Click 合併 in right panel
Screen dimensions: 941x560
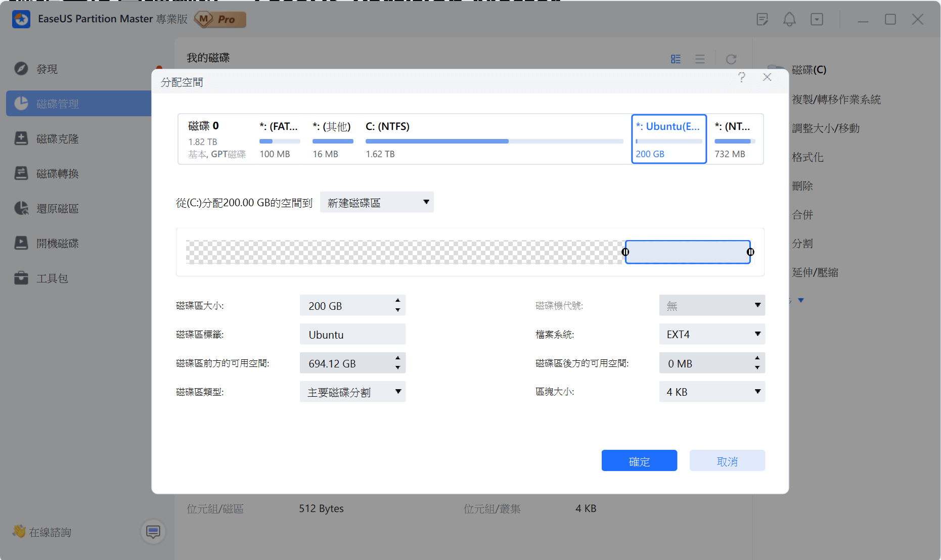click(x=802, y=214)
